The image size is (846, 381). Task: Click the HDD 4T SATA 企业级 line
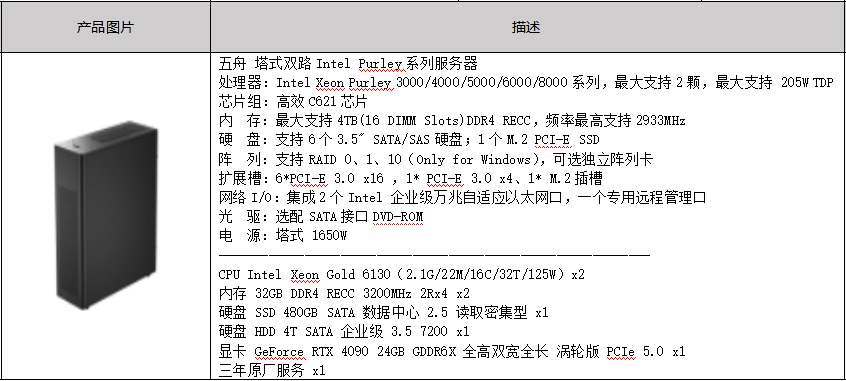[x=344, y=331]
